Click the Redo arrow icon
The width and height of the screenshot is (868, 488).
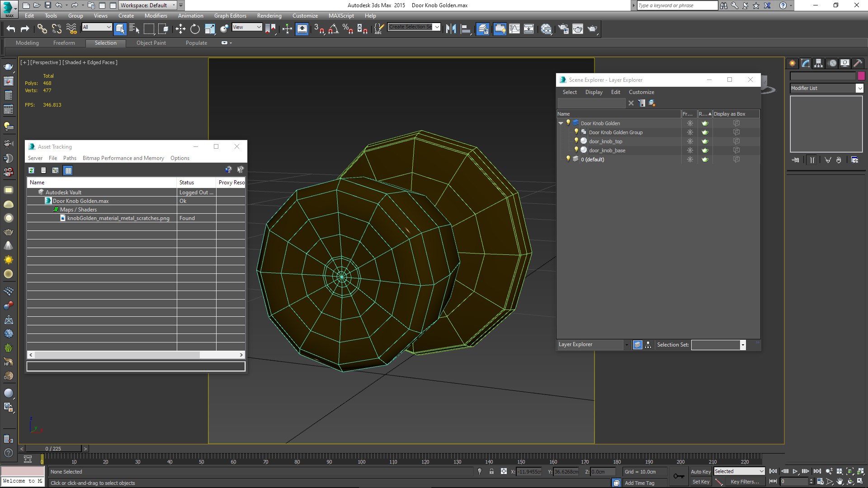[x=25, y=29]
